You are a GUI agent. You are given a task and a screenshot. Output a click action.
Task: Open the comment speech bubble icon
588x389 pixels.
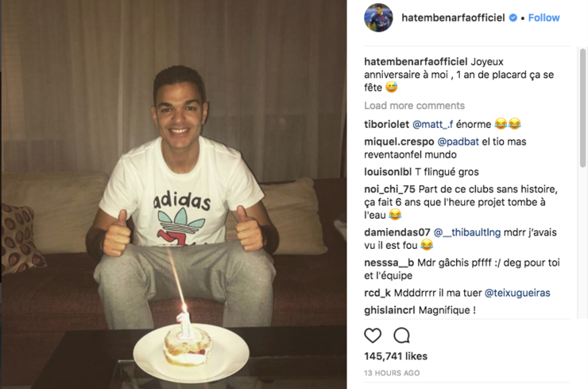(401, 336)
